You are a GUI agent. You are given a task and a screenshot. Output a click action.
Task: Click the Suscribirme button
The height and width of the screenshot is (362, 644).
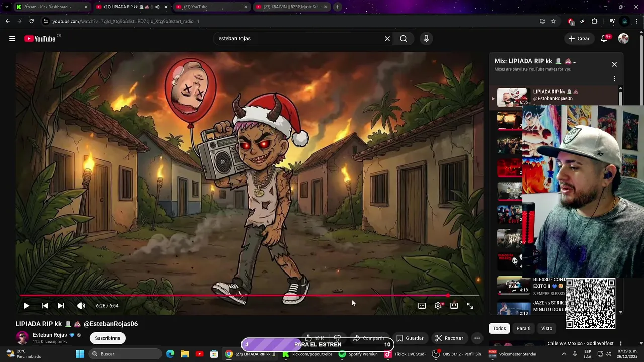(x=108, y=338)
